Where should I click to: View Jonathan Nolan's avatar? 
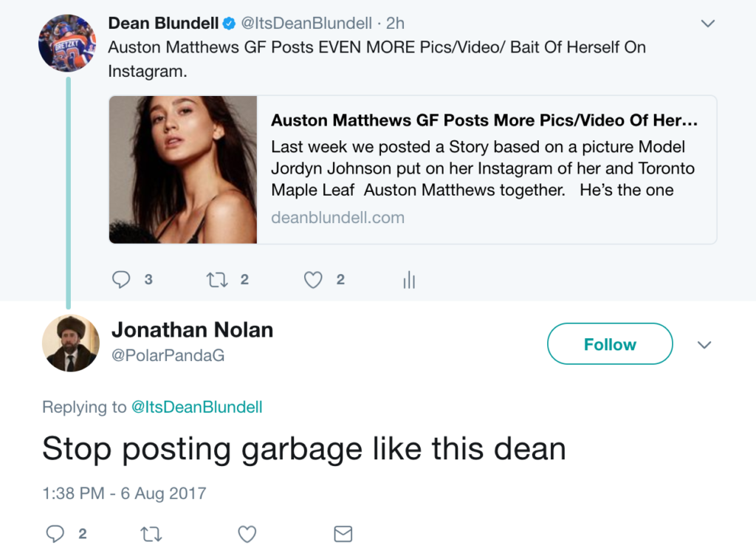pyautogui.click(x=71, y=343)
